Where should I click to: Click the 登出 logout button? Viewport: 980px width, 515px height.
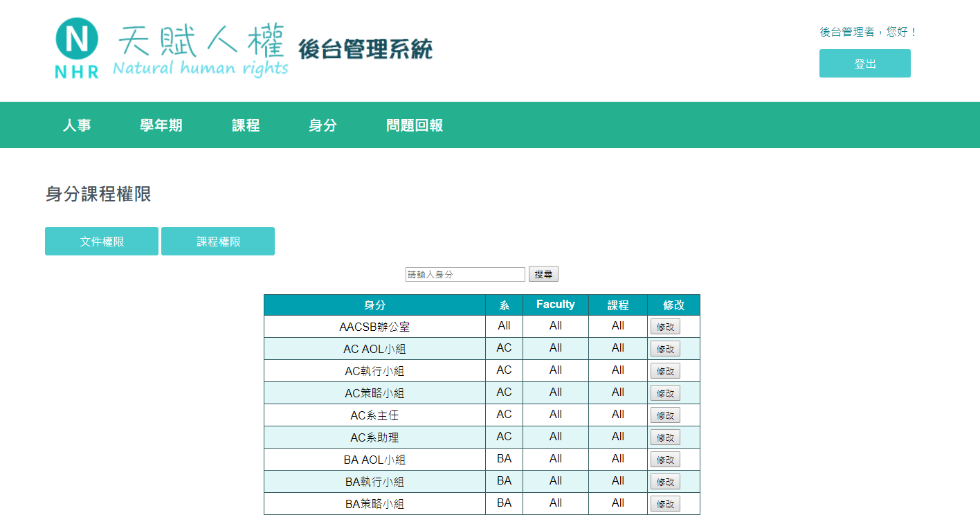click(x=864, y=64)
